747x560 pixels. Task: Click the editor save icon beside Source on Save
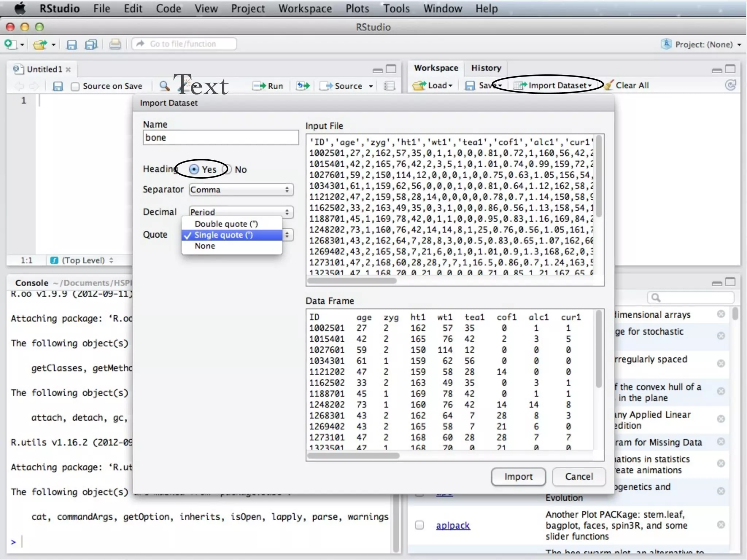pyautogui.click(x=58, y=86)
